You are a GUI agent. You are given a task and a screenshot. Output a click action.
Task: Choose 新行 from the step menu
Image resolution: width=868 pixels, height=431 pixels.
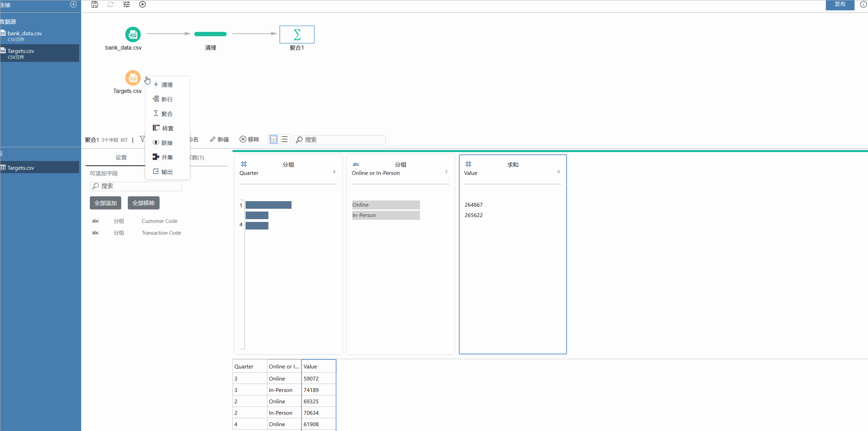pos(167,99)
